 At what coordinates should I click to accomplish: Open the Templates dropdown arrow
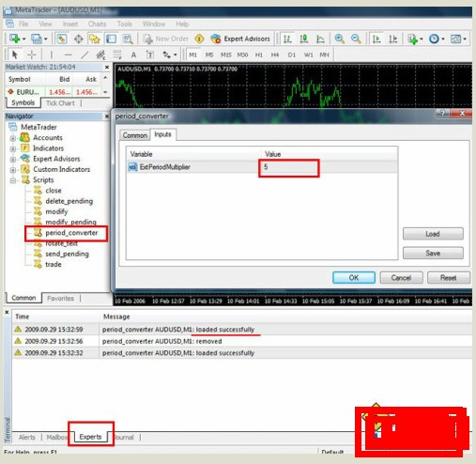pyautogui.click(x=465, y=39)
